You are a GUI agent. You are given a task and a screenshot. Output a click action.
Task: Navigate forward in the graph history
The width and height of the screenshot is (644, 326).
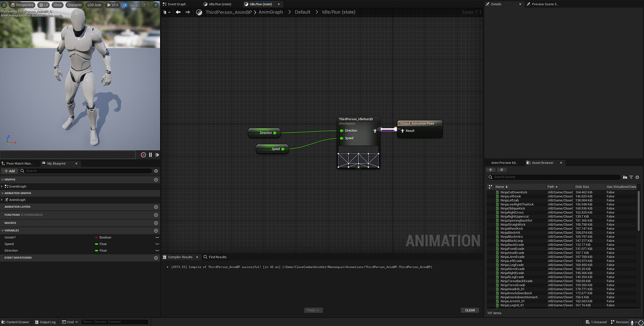click(188, 12)
